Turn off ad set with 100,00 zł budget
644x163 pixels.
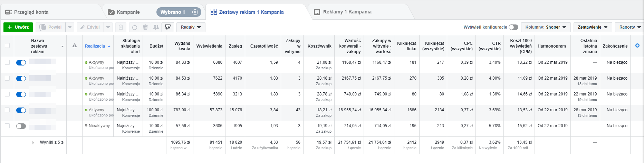(21, 110)
